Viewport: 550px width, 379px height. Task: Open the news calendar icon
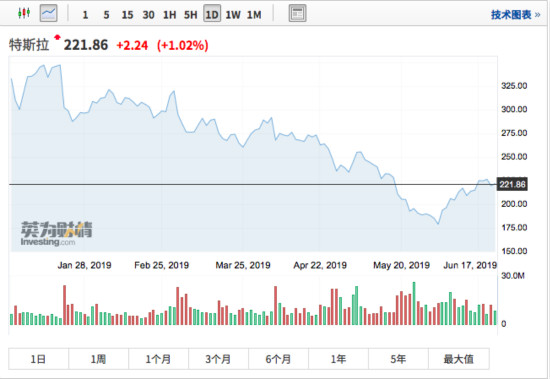297,14
